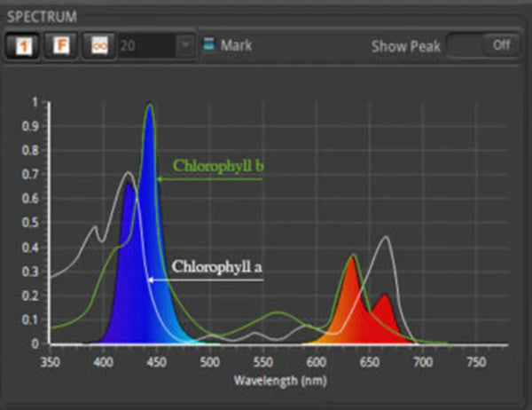Select the Chlorophyll a label
Image resolution: width=532 pixels, height=410 pixels.
(217, 265)
